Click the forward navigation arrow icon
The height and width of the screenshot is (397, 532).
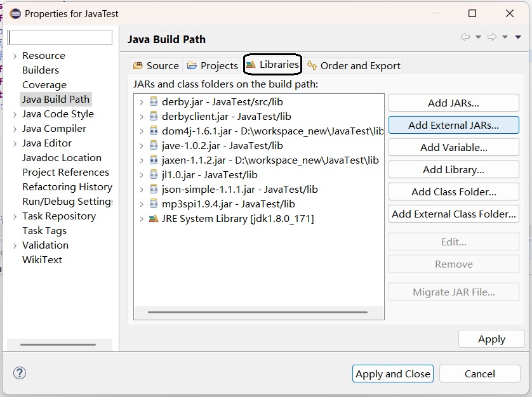(x=492, y=37)
